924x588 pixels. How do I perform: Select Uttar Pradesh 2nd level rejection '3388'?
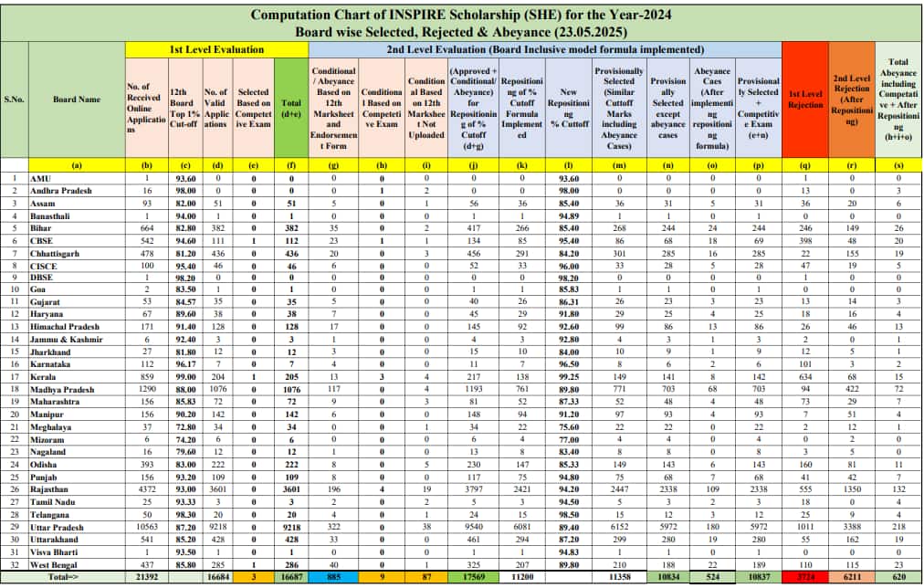tap(852, 528)
